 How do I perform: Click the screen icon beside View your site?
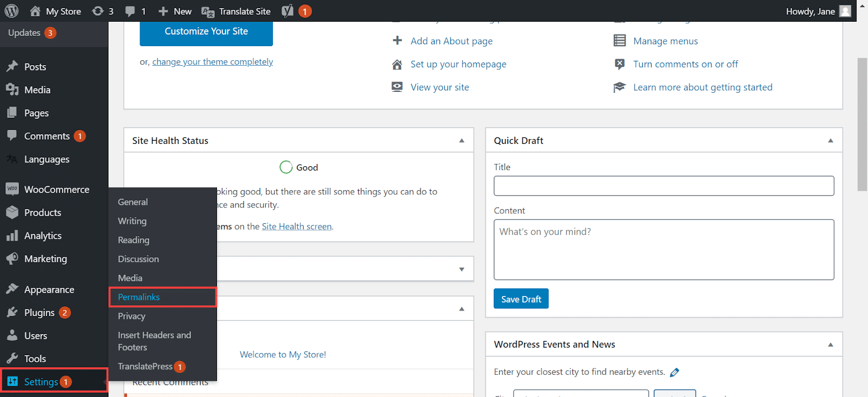[397, 87]
